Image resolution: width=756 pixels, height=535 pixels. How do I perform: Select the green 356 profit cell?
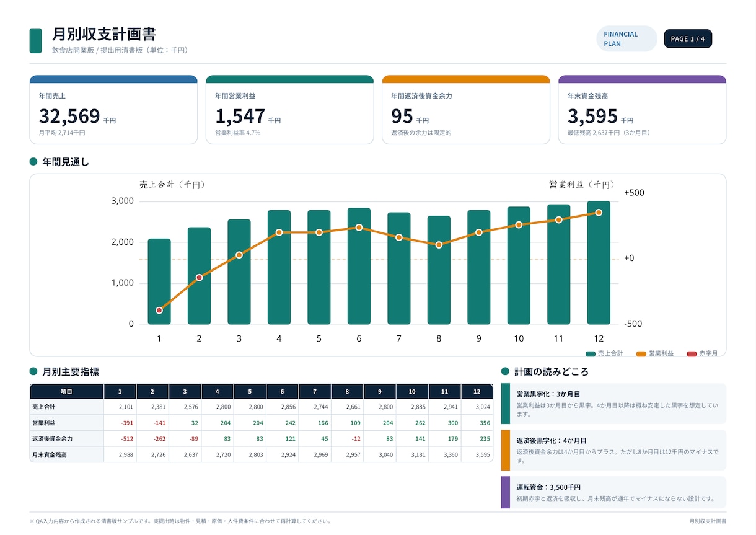pos(478,423)
